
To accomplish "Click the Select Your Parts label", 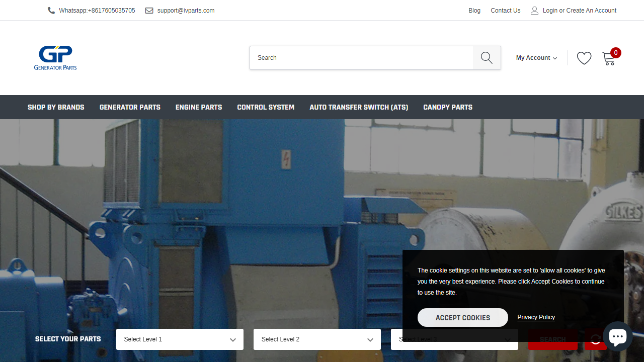I will click(68, 339).
